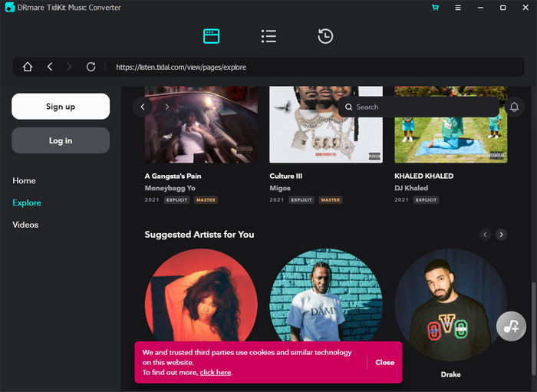Click EXPLICIT badge under Migos
The height and width of the screenshot is (392, 537).
pyautogui.click(x=301, y=200)
